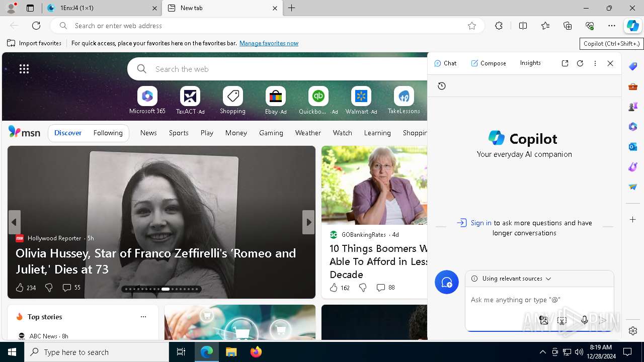Like the Olivia Hussey story
Image resolution: width=644 pixels, height=362 pixels.
(x=20, y=288)
